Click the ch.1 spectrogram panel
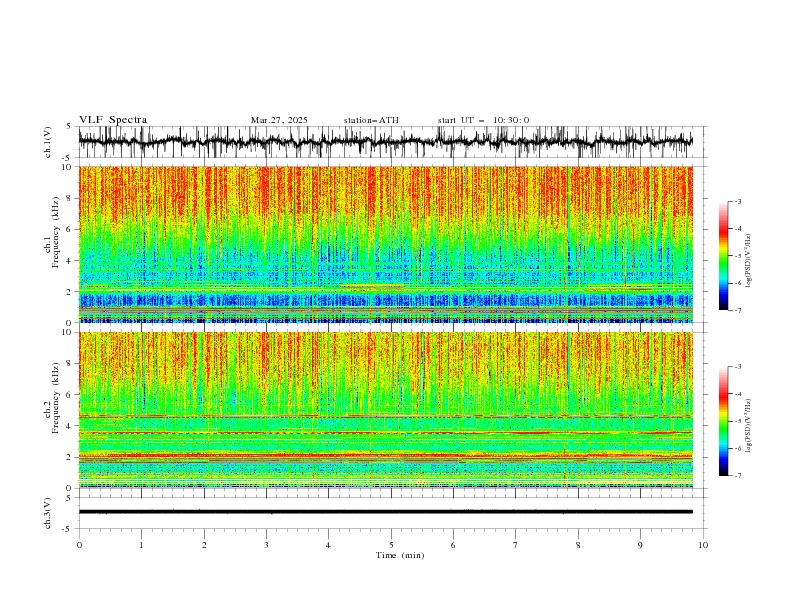 pos(386,244)
